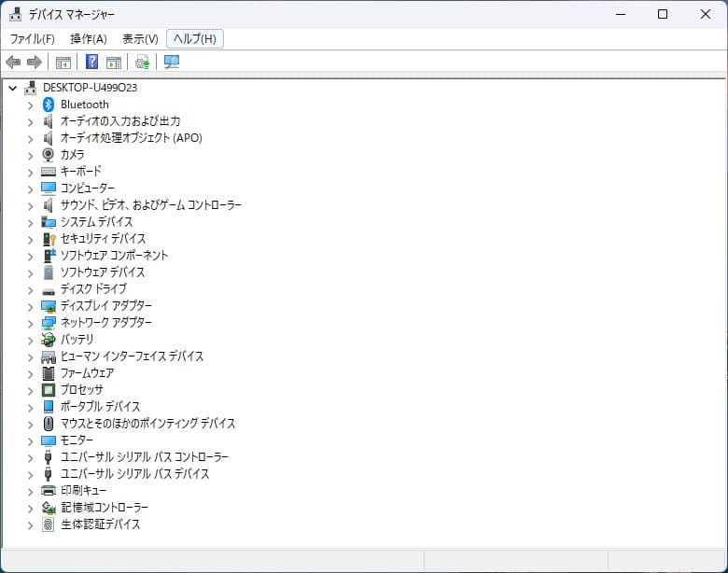Toggle the console tree show/hide icon
Viewport: 728px width, 573px height.
[63, 62]
